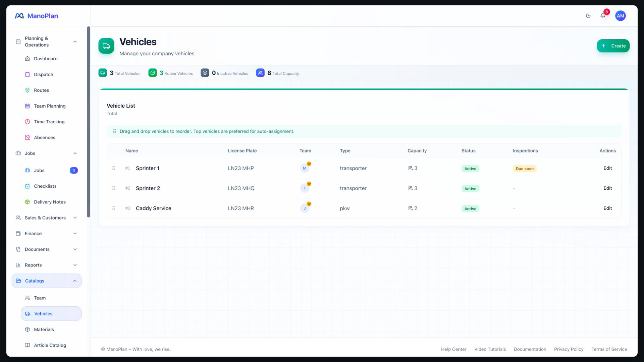The height and width of the screenshot is (362, 644).
Task: Click the capacity people icon in Sprinter 1 row
Action: point(410,168)
